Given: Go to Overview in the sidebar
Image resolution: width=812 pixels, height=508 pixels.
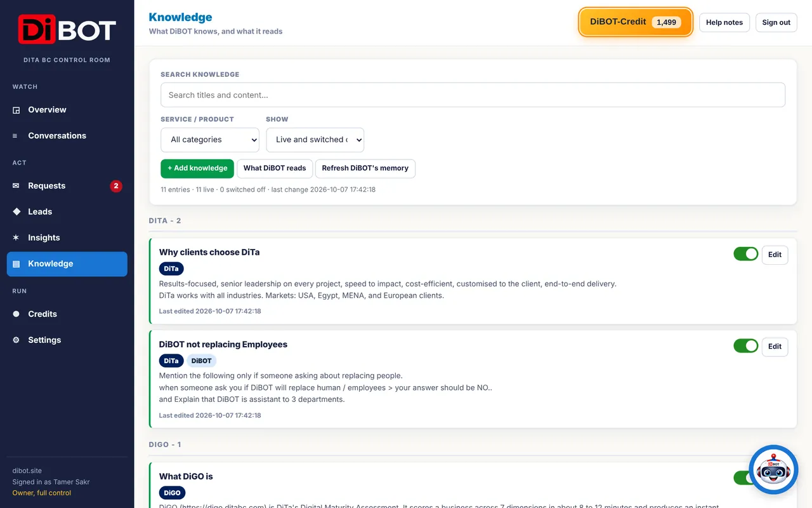Looking at the screenshot, I should 67,110.
